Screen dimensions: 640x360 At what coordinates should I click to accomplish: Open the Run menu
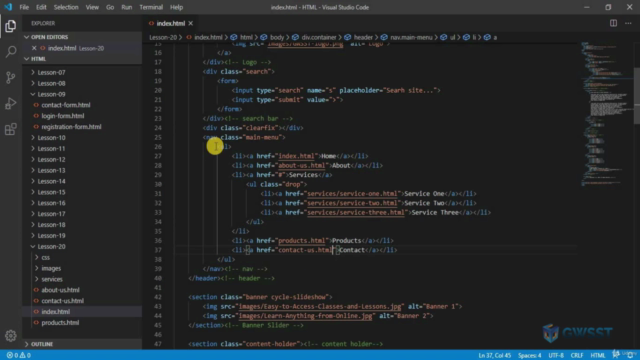(127, 7)
